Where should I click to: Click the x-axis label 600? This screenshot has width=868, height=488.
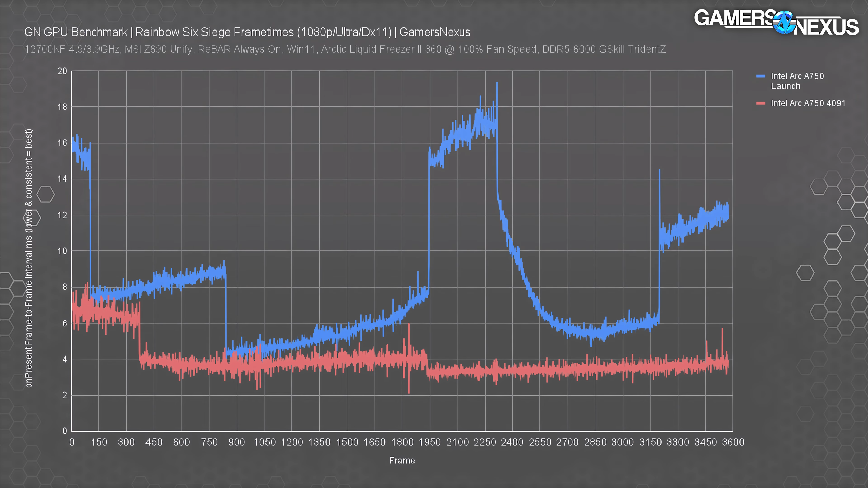point(181,442)
